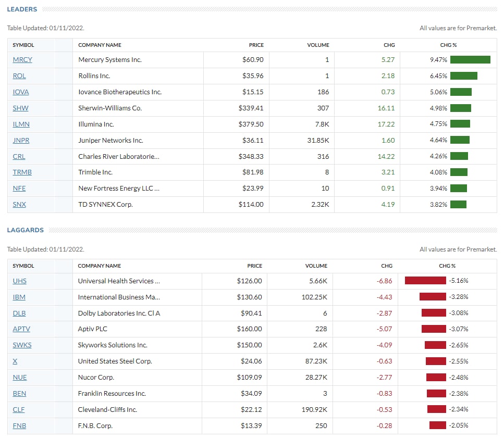Click Cleveland-Cliffs volume 190.92K

(x=314, y=409)
